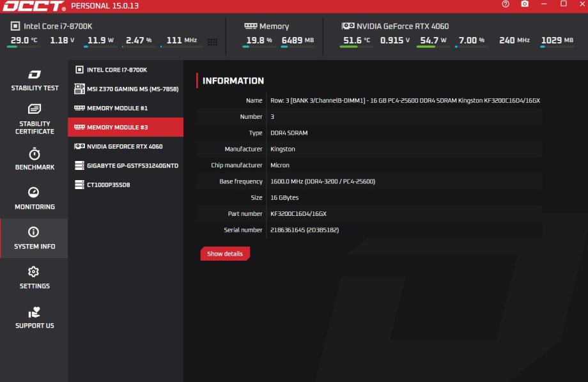Viewport: 588px width, 382px height.
Task: Click the GPU voltage reading 0.915 V
Action: coord(395,40)
